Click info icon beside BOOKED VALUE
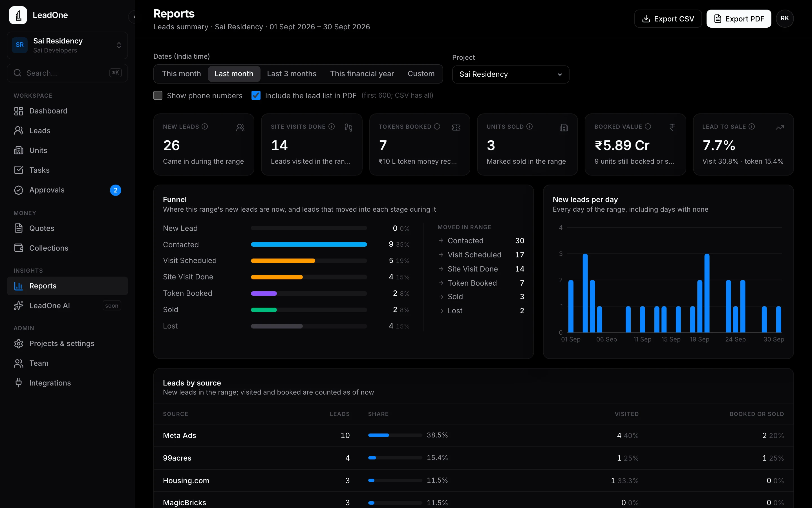Viewport: 812px width, 508px height. (648, 127)
